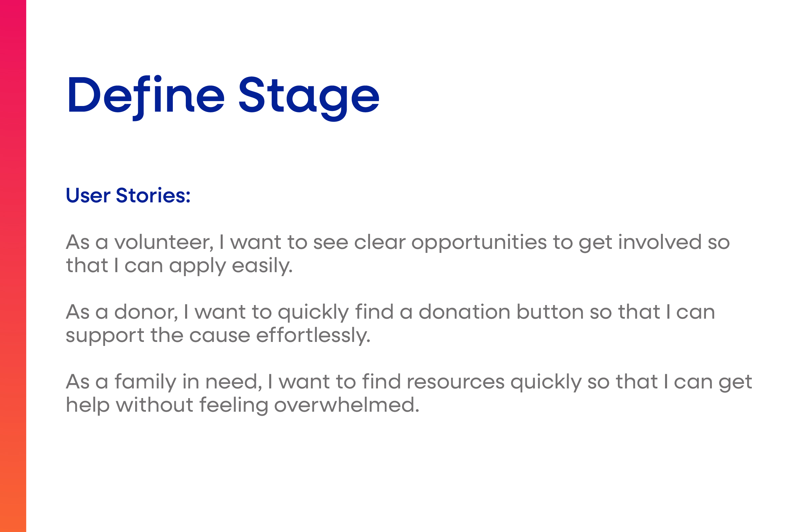Select the "User Stories:" heading

(128, 195)
